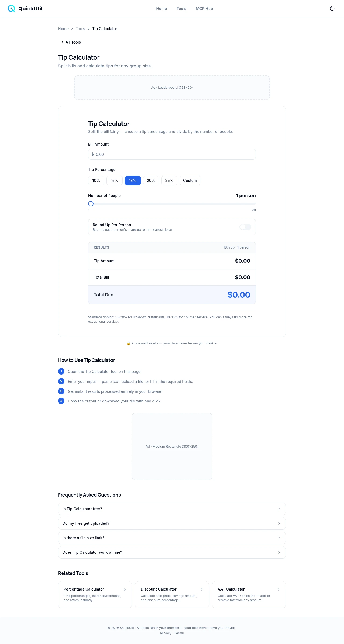Enable the Round Up Per Person switch

coord(245,227)
